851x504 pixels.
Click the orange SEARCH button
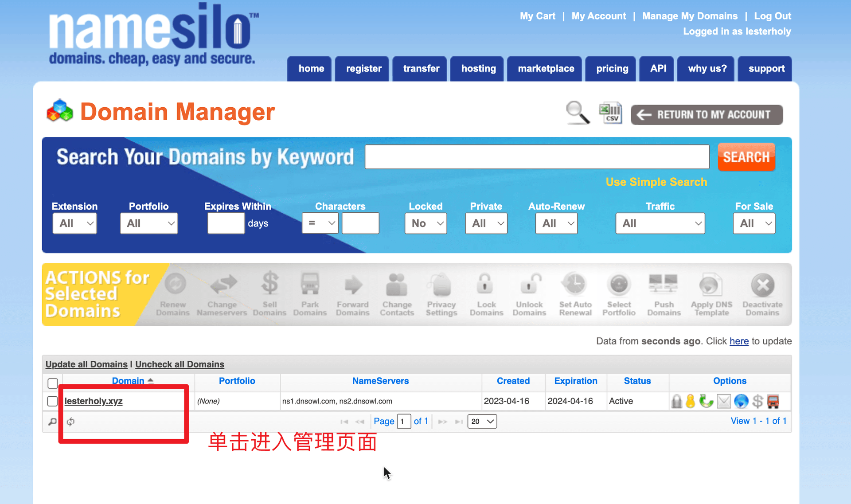(746, 157)
